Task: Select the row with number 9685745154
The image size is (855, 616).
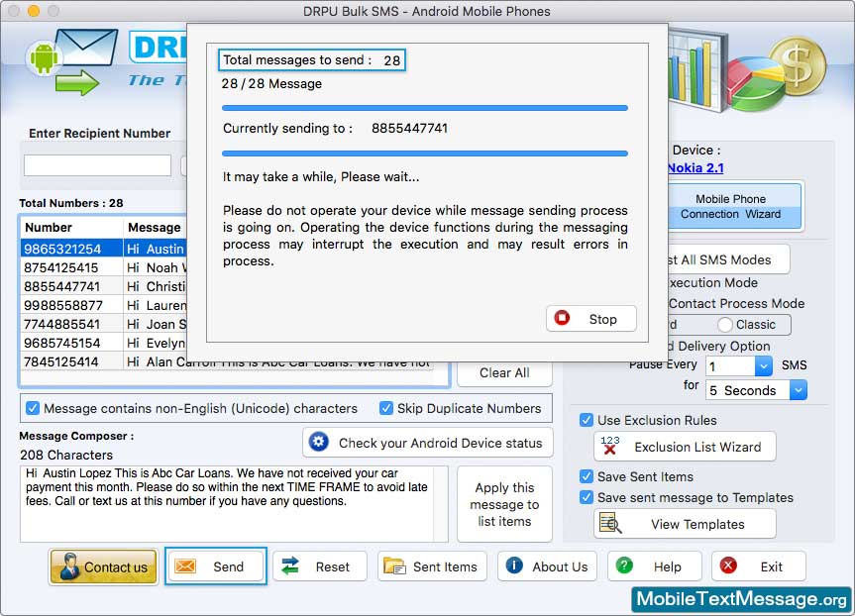Action: pyautogui.click(x=104, y=343)
